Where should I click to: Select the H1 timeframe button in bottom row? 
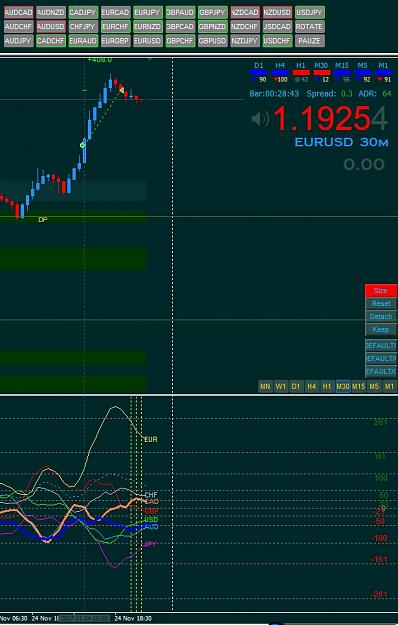click(327, 386)
